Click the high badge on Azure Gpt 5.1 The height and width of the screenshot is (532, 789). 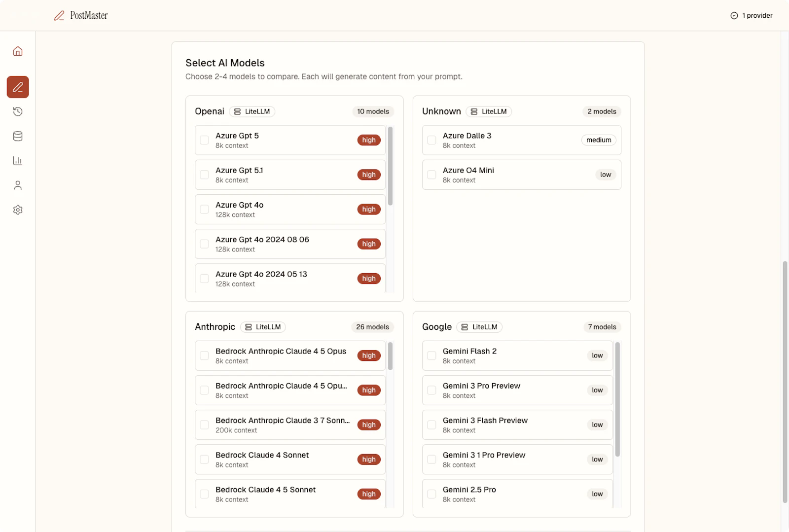(369, 175)
